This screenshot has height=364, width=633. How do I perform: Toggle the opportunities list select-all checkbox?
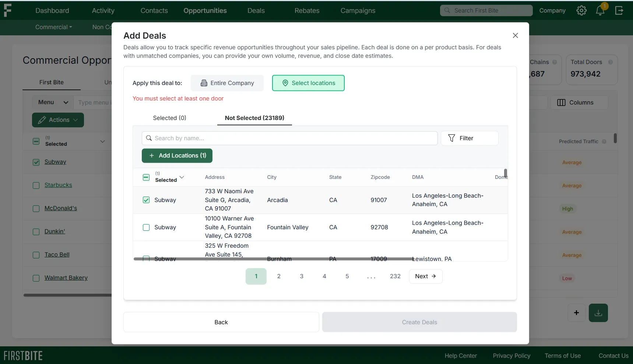[36, 141]
